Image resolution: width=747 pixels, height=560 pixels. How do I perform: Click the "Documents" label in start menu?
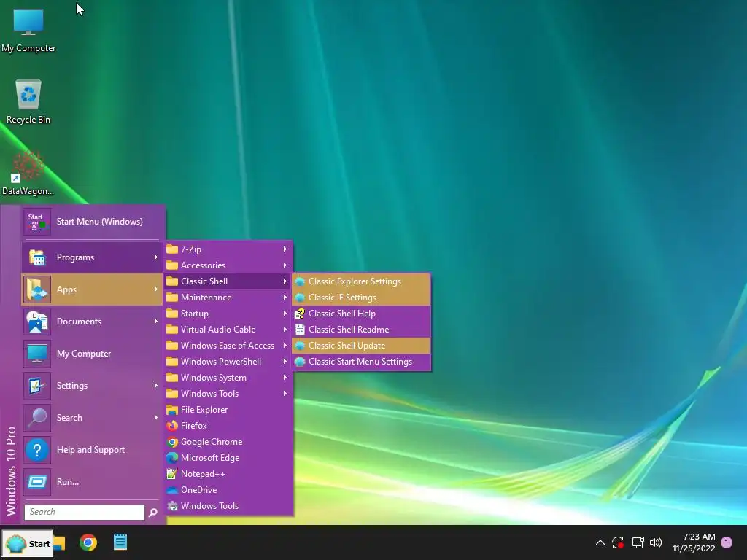tap(79, 322)
